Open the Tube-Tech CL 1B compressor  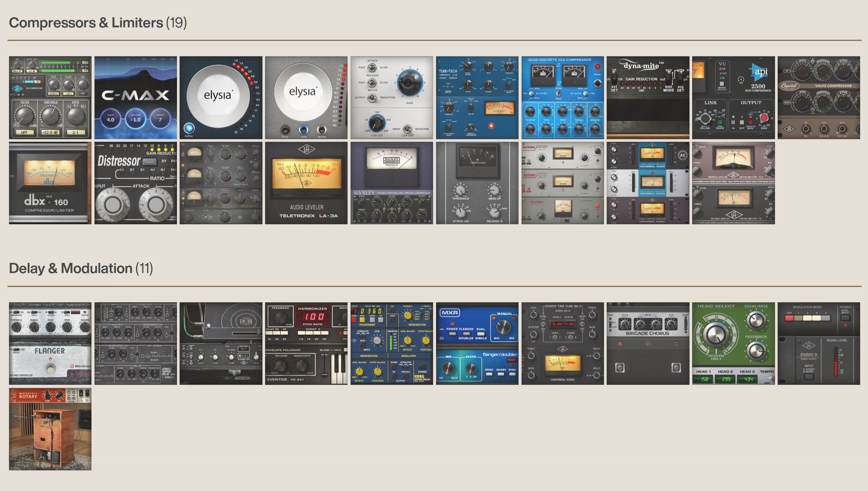click(x=477, y=98)
